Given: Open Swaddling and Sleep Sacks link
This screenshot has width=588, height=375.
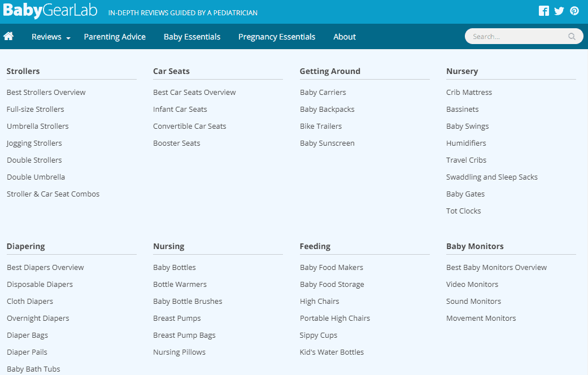Looking at the screenshot, I should click(492, 177).
